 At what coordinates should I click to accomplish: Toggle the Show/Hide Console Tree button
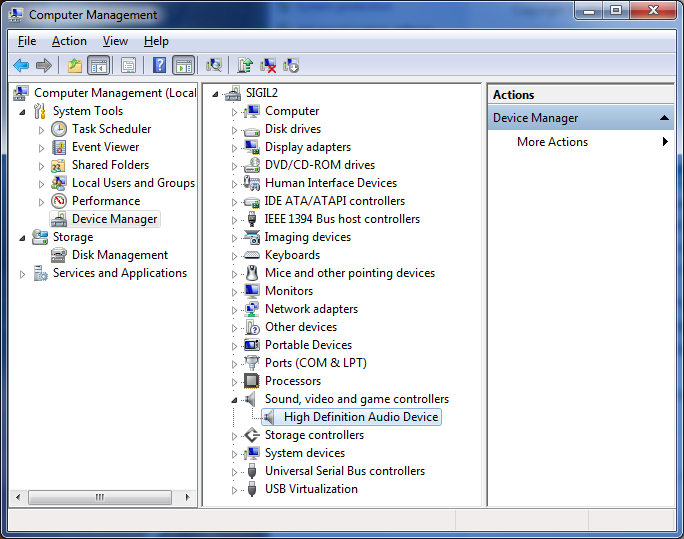(x=98, y=66)
